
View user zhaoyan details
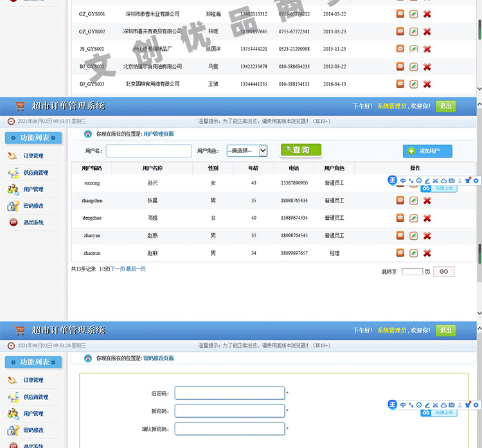pyautogui.click(x=400, y=235)
